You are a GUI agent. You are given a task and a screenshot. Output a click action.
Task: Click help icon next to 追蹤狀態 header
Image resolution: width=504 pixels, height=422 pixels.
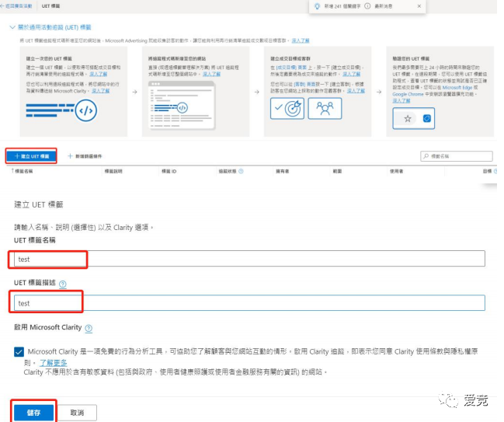241,172
